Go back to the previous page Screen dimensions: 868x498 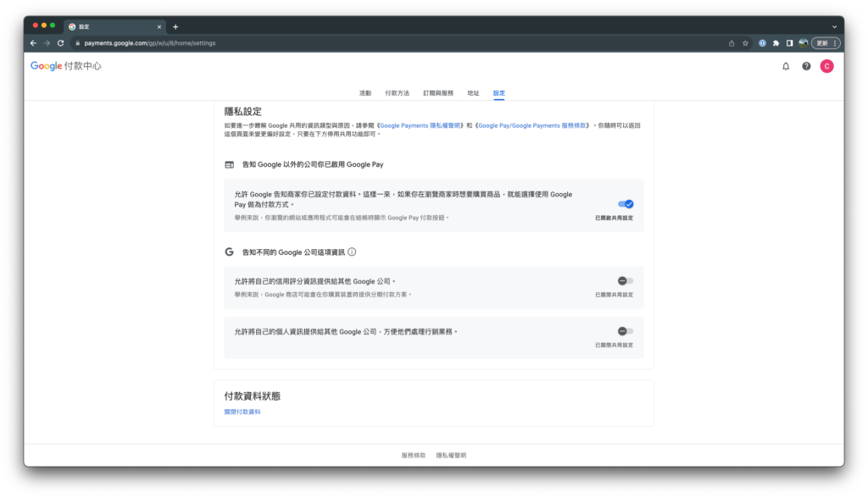(x=33, y=43)
